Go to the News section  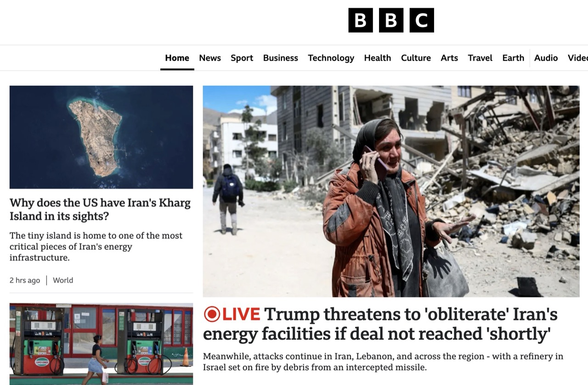pyautogui.click(x=210, y=58)
